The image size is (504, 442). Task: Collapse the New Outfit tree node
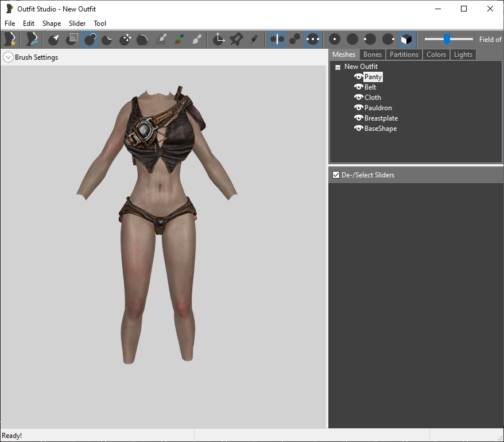click(x=338, y=67)
